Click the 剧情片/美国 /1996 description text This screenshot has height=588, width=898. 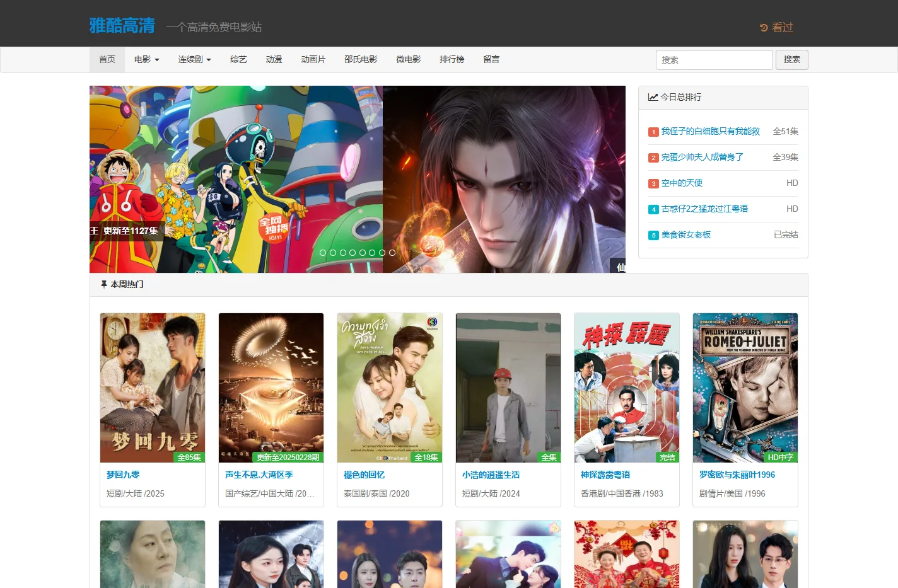732,493
